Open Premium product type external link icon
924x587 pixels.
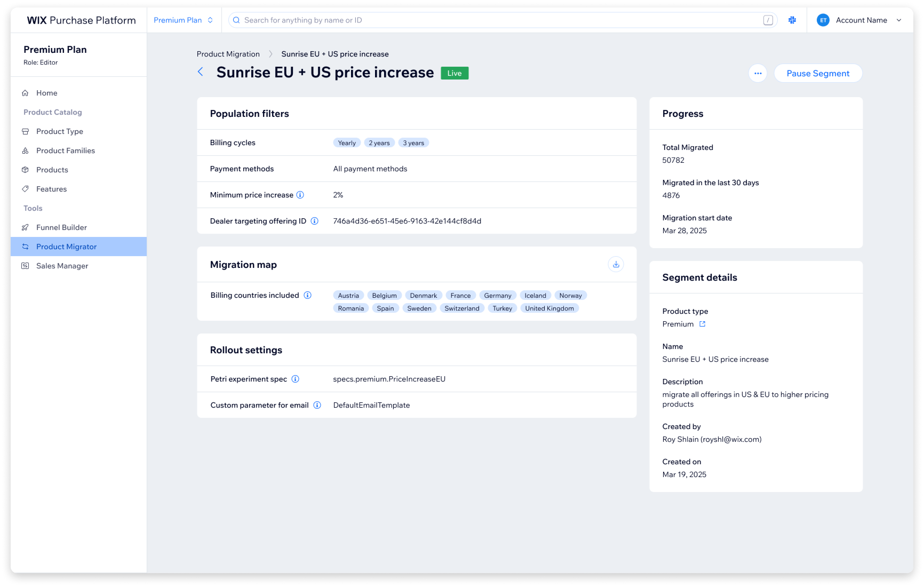tap(702, 324)
